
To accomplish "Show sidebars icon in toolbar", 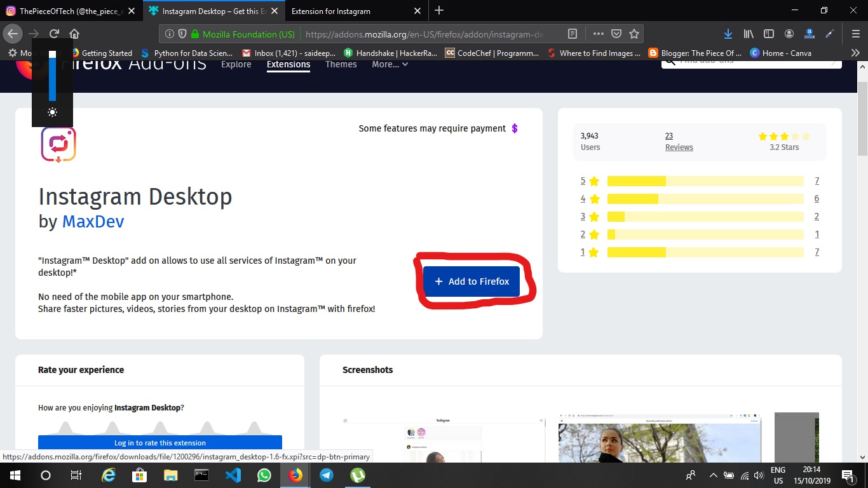I will 769,34.
